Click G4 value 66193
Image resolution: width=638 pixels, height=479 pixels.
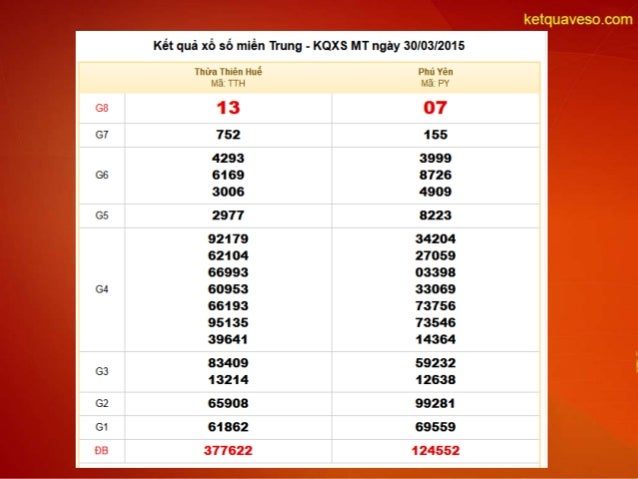point(228,306)
